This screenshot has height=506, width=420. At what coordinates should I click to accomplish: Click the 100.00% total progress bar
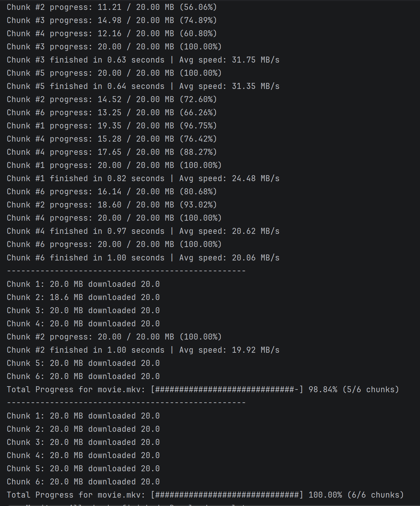(227, 495)
